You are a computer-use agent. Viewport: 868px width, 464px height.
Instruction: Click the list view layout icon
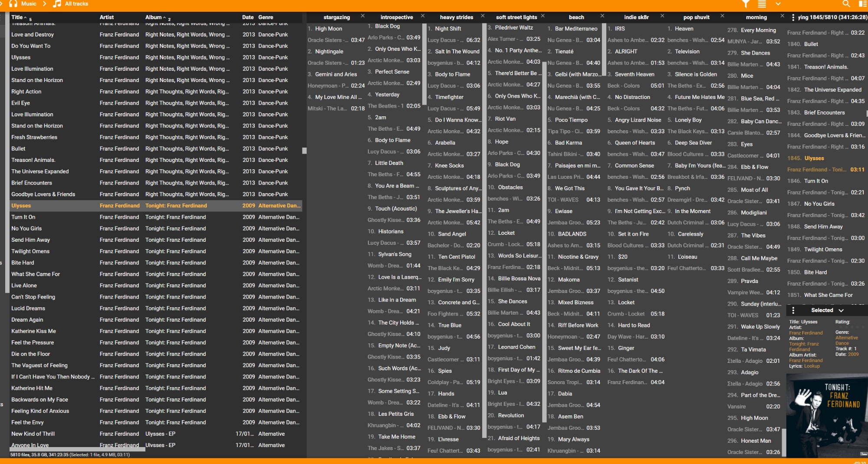762,4
